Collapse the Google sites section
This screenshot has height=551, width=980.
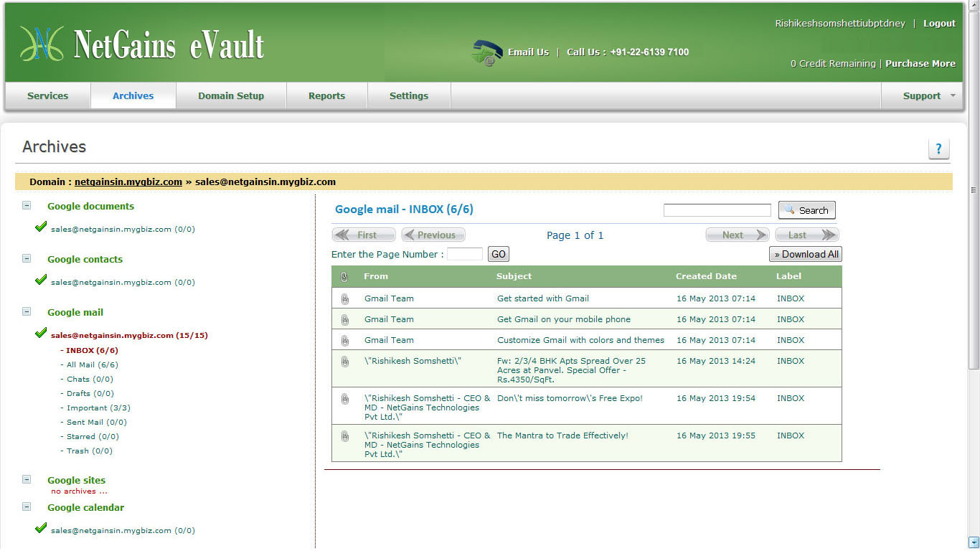coord(27,479)
